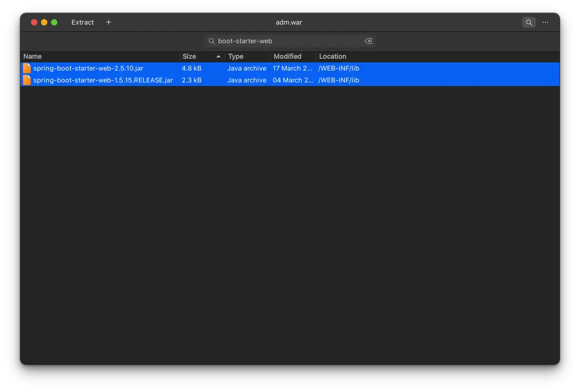Maximize the window with green button

(54, 22)
